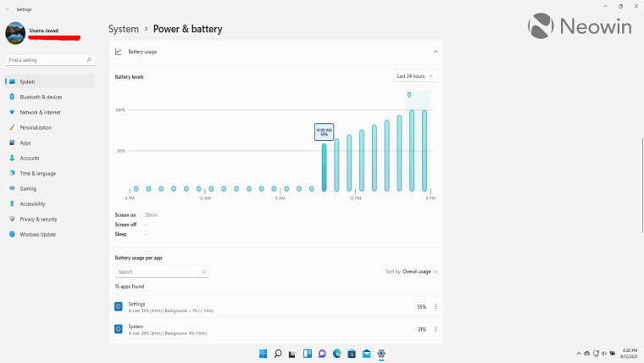The height and width of the screenshot is (363, 644).
Task: Select the 10:00 AM battery bar
Action: click(x=324, y=167)
